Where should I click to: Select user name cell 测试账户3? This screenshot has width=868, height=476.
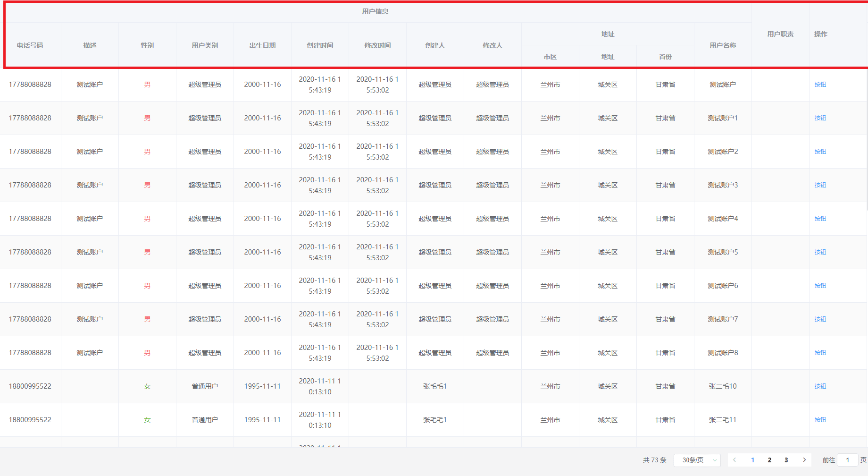tap(723, 185)
